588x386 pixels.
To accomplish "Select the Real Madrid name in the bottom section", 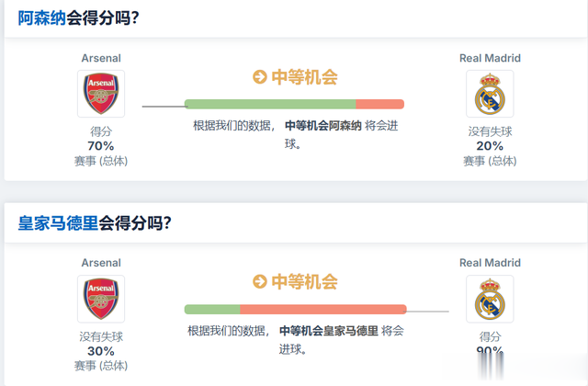I will coord(490,263).
